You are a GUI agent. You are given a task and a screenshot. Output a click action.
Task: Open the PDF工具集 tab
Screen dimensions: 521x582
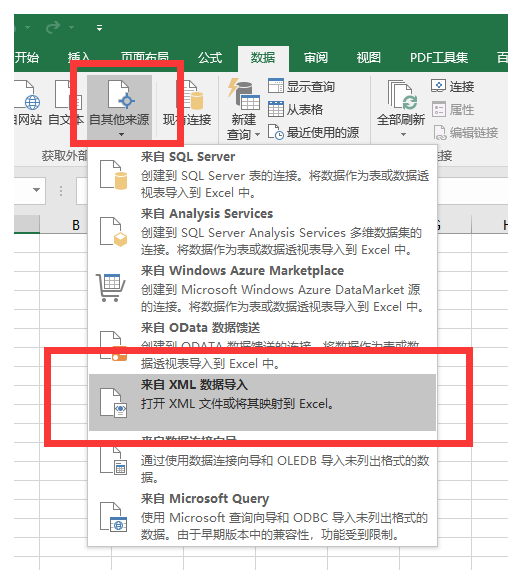[x=439, y=58]
